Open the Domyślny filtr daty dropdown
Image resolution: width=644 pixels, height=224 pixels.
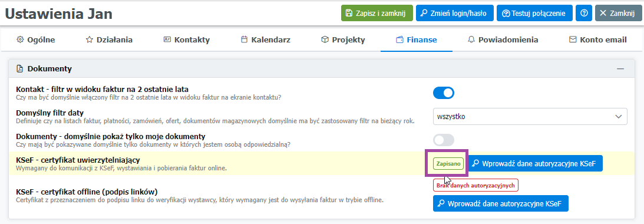click(x=530, y=116)
